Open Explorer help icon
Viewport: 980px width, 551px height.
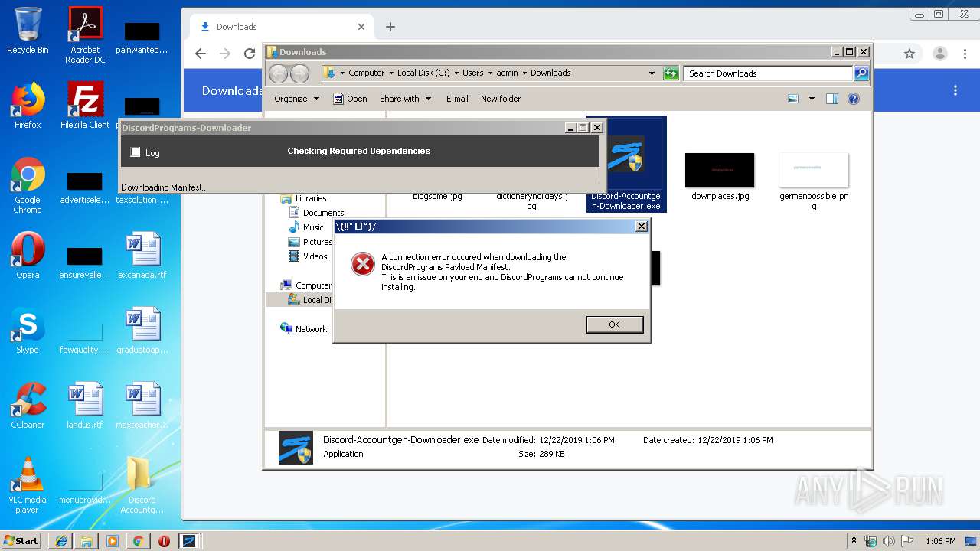click(x=854, y=99)
